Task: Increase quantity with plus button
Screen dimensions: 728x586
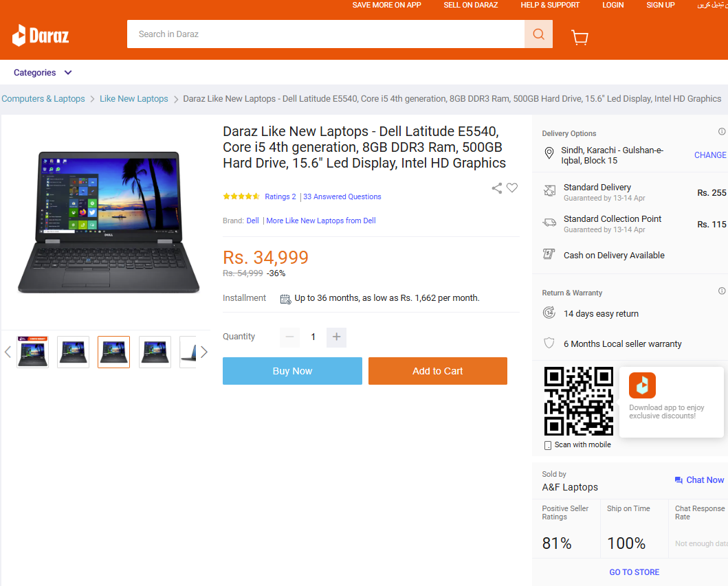Action: pyautogui.click(x=337, y=337)
